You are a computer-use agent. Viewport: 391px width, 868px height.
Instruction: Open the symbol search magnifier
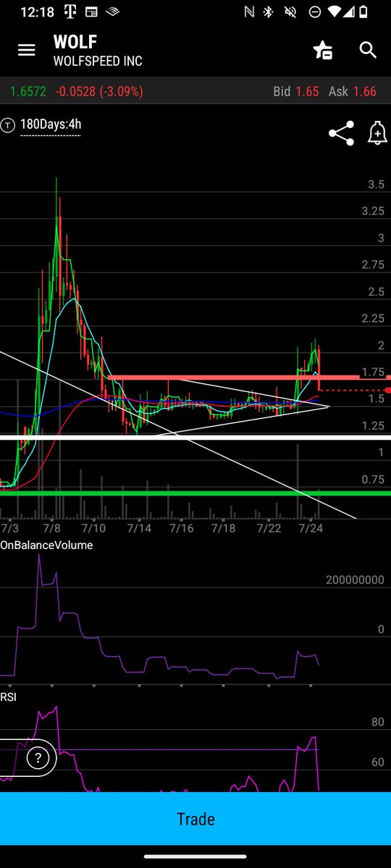coord(368,50)
